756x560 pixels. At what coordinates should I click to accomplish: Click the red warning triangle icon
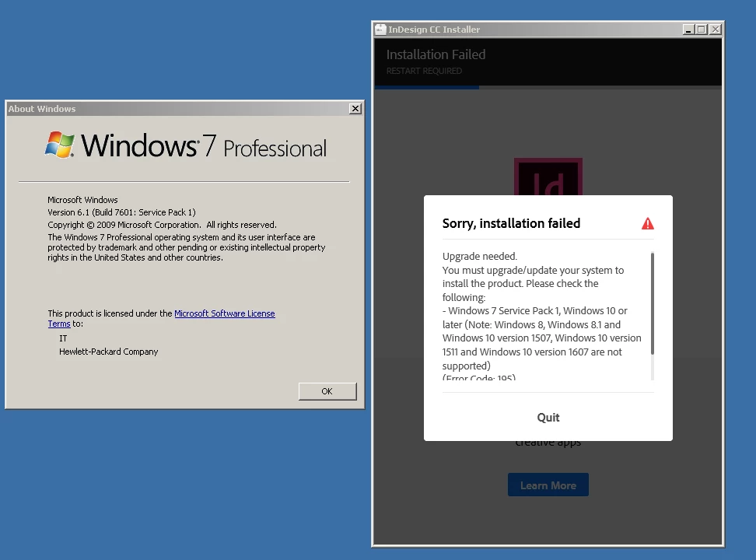tap(648, 223)
